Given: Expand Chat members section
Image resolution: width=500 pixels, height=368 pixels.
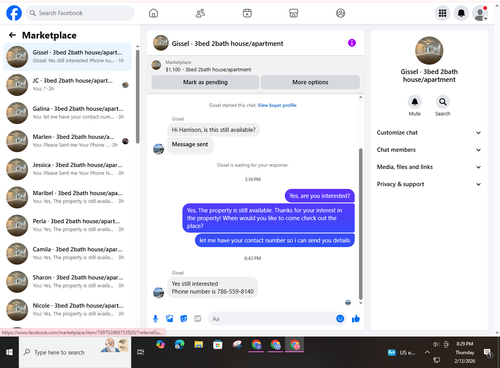Looking at the screenshot, I should coord(429,150).
